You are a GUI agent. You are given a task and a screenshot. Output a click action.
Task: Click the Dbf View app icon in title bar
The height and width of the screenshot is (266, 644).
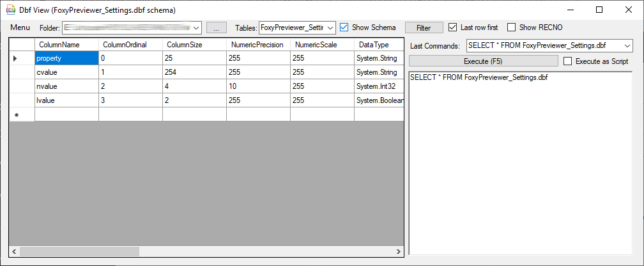[10, 10]
